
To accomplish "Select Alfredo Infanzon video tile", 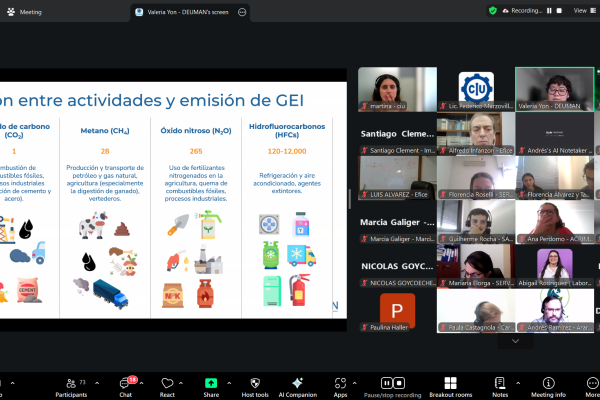I will tap(476, 134).
